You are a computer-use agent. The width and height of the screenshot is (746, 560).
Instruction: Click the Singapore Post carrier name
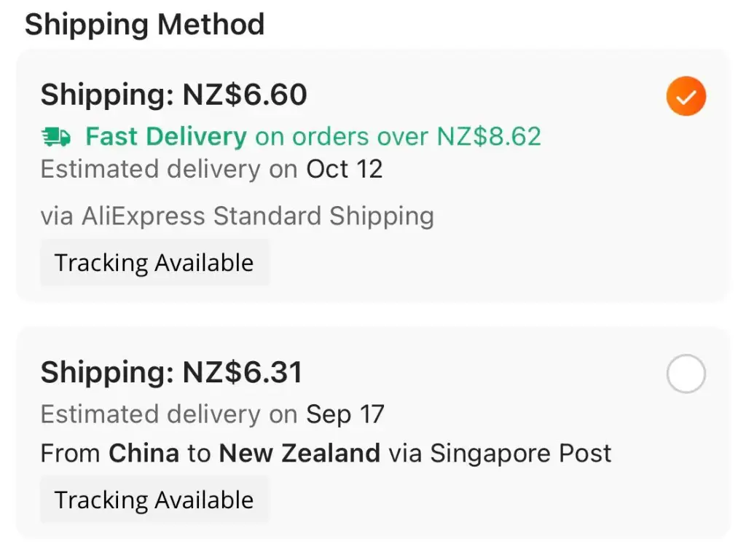(519, 453)
